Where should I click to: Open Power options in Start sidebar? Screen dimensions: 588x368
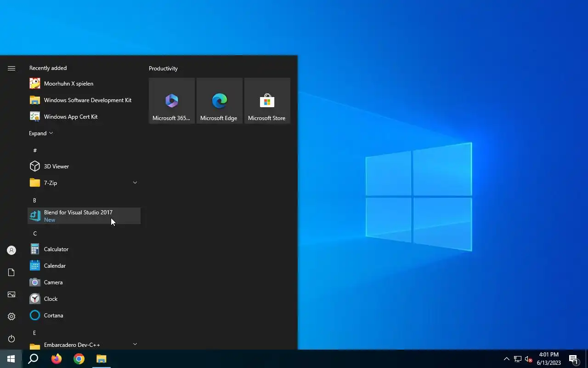tap(11, 339)
